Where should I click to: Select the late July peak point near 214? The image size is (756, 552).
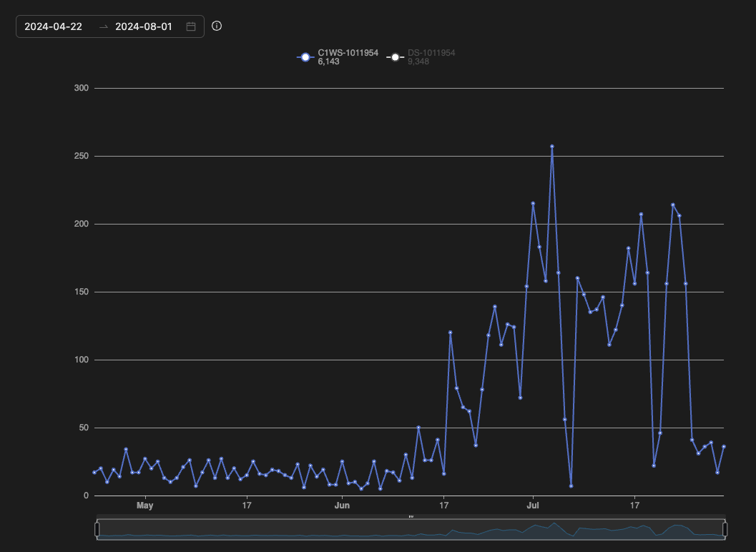673,204
